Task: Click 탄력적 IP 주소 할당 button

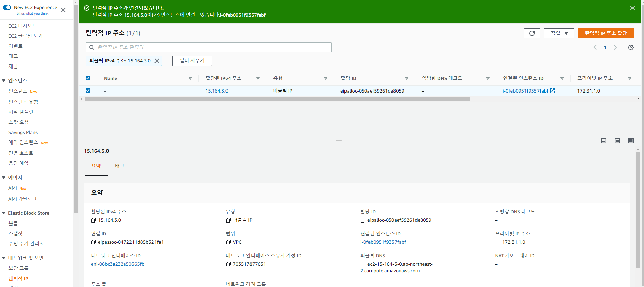Action: tap(606, 33)
